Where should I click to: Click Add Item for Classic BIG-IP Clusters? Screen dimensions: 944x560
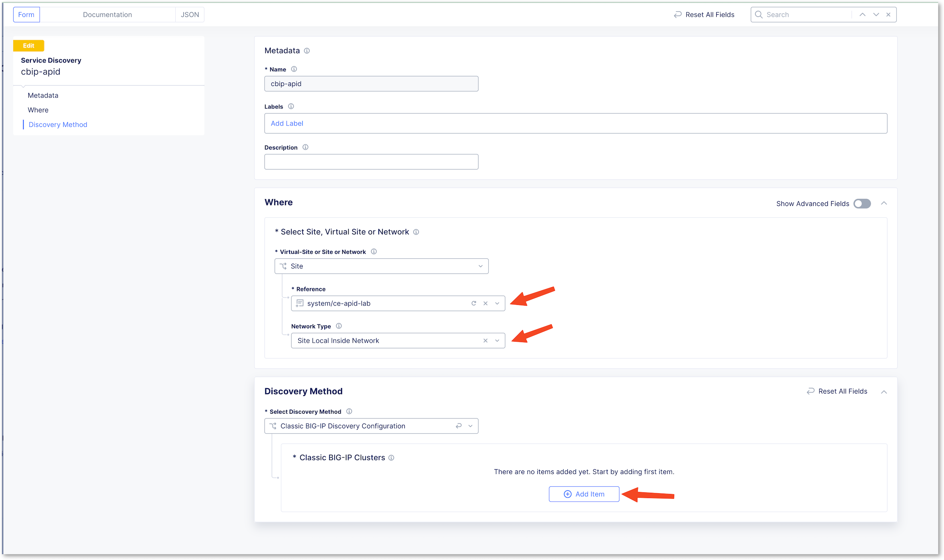584,494
